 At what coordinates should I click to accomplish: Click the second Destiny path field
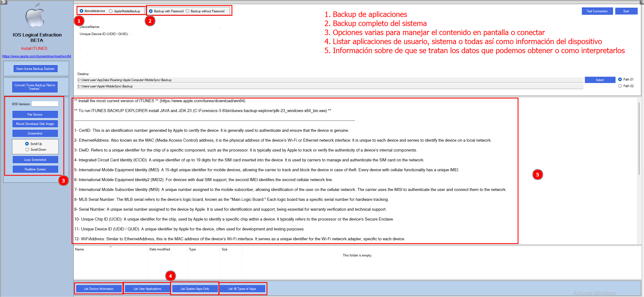[x=330, y=86]
